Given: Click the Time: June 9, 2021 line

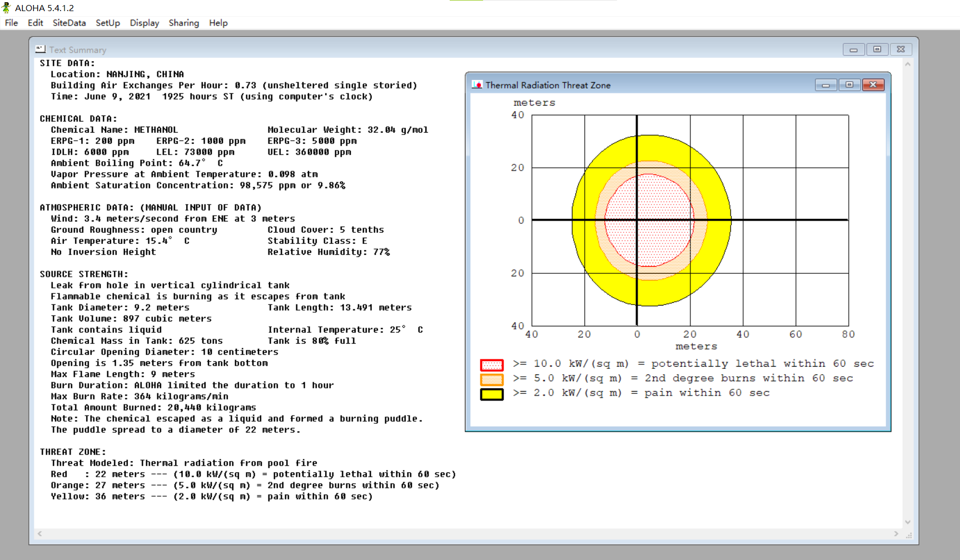Looking at the screenshot, I should 212,97.
